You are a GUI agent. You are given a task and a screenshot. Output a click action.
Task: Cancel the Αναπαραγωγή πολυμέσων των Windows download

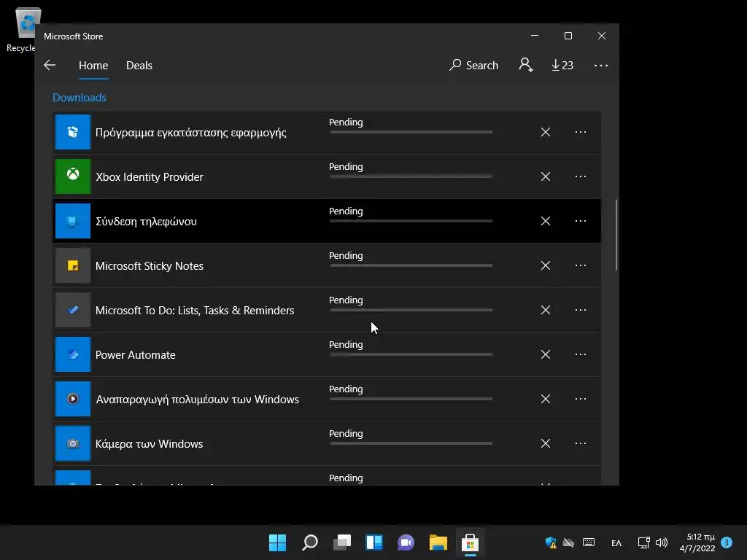(x=546, y=399)
